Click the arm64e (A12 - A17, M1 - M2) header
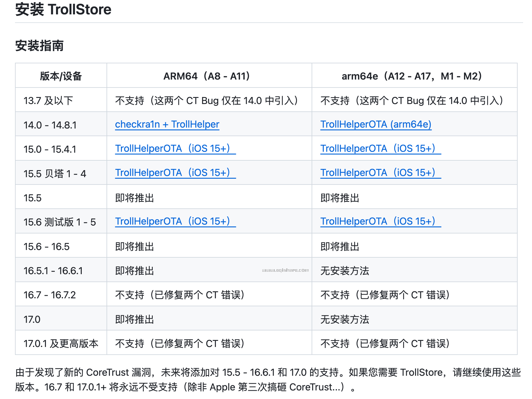Screen dimensions: 532x399 point(414,76)
